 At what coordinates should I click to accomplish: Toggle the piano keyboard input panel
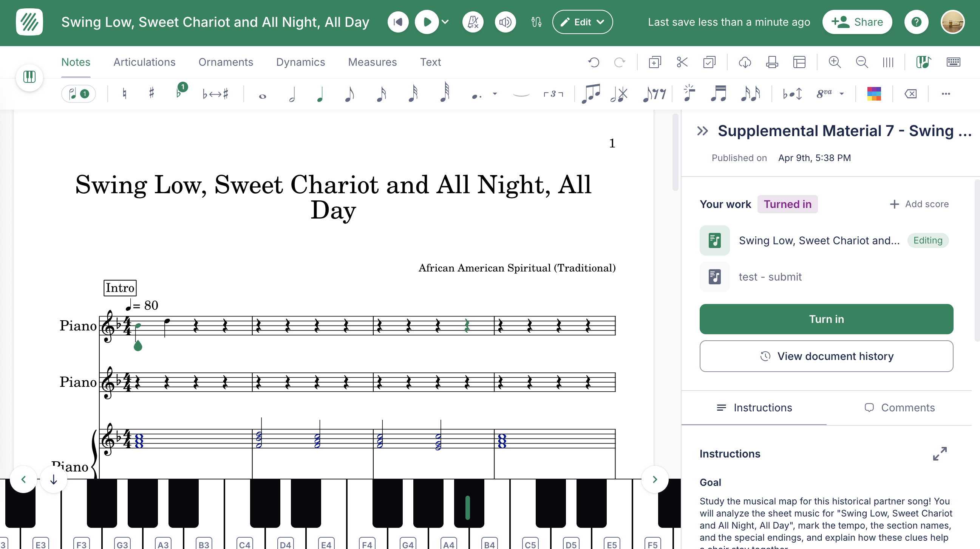pyautogui.click(x=923, y=62)
